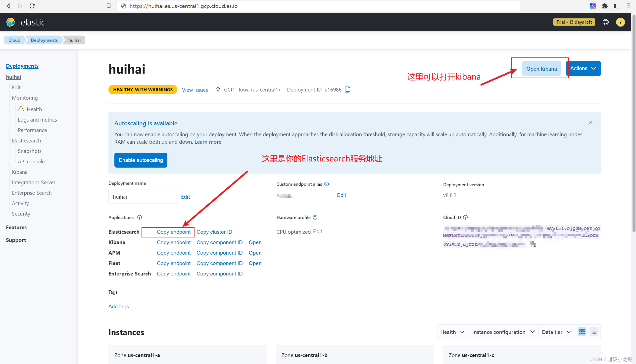Click Copy endpoint for Elasticsearch
The image size is (636, 364).
(x=173, y=231)
